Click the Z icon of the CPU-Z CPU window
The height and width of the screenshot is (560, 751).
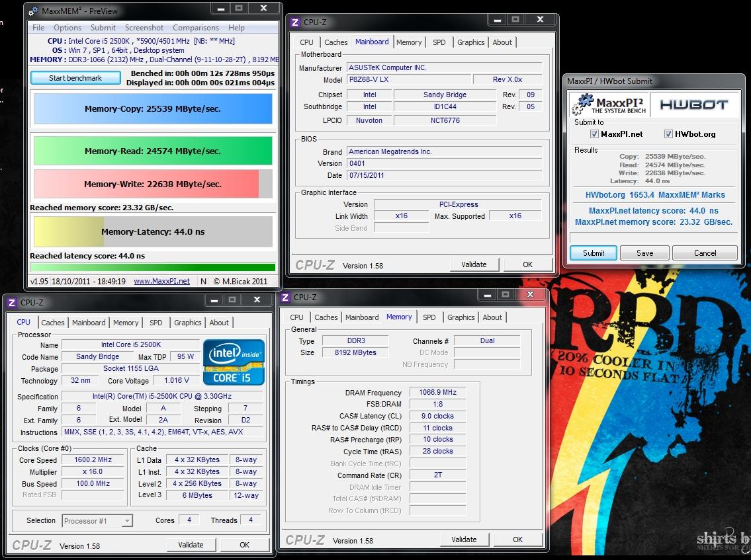(12, 303)
